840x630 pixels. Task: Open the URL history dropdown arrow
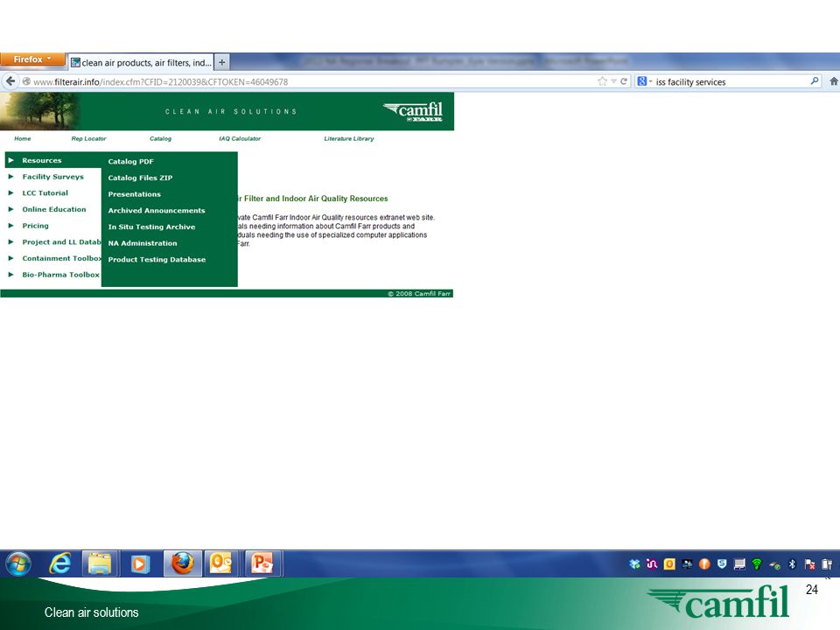pos(613,81)
